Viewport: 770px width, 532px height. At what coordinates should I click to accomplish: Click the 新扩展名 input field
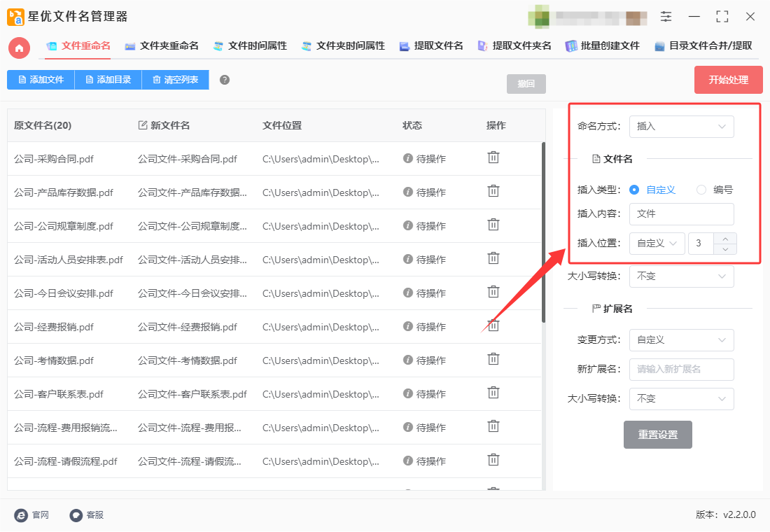(681, 370)
